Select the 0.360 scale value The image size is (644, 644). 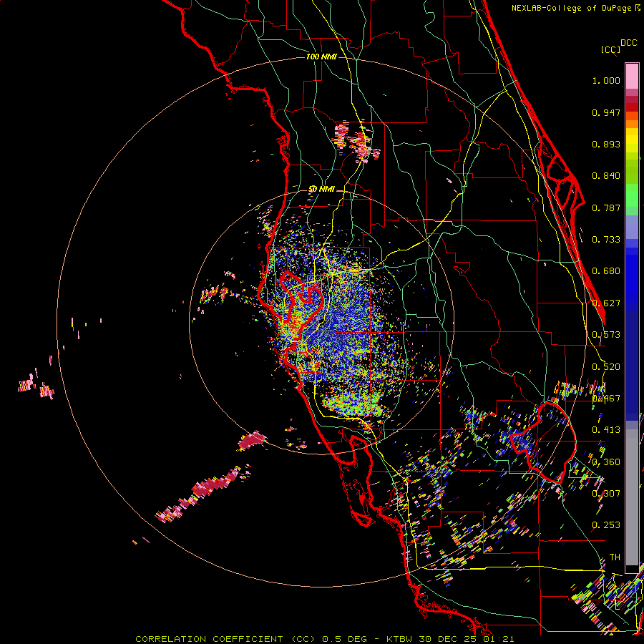coord(606,462)
